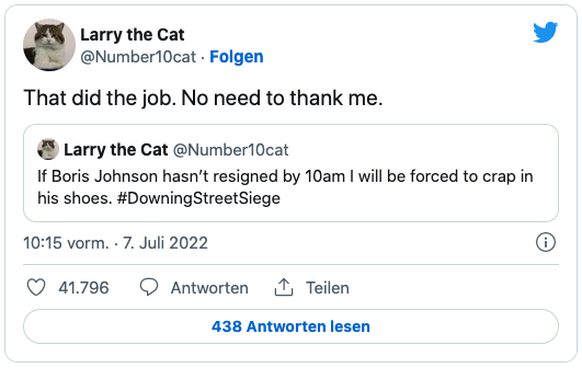Like the tweet with heart icon
Image resolution: width=582 pixels, height=368 pixels.
[x=36, y=287]
